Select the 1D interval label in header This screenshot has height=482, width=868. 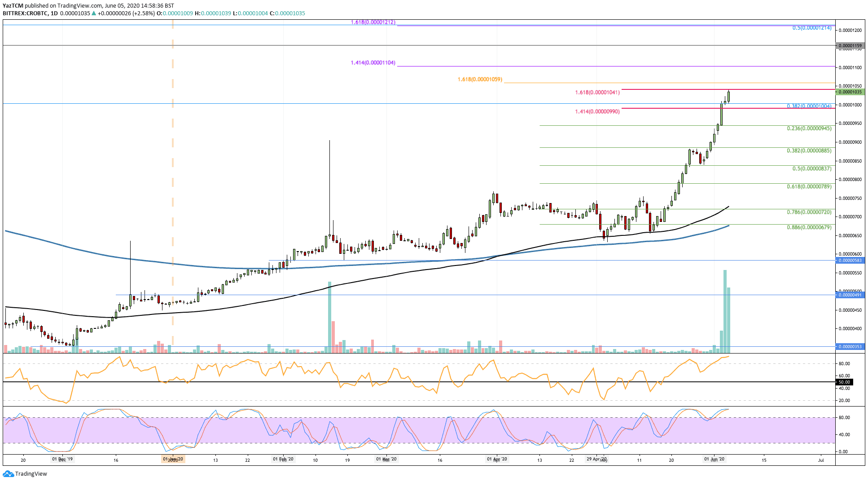(54, 13)
